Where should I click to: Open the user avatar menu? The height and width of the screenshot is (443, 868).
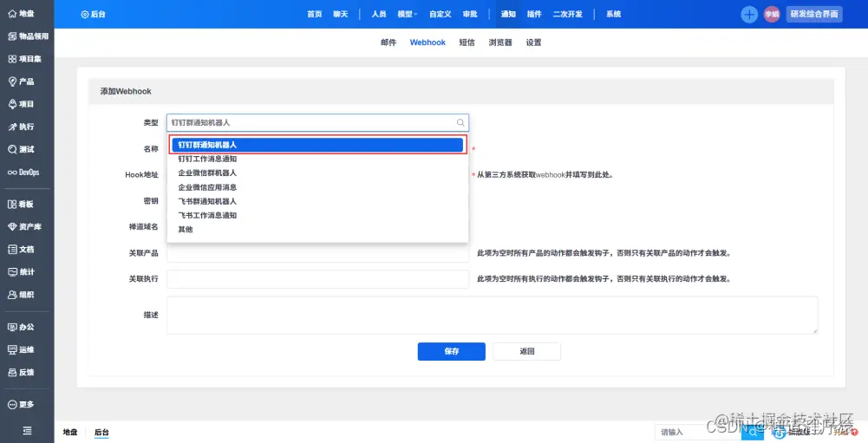(x=772, y=15)
